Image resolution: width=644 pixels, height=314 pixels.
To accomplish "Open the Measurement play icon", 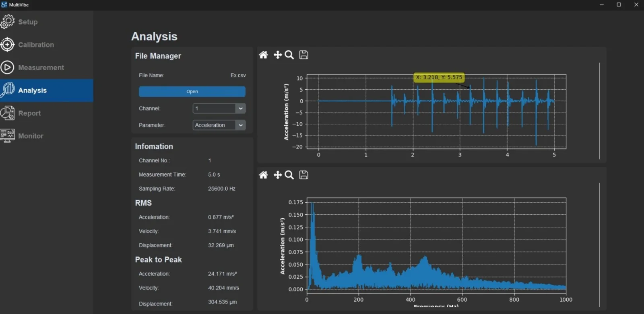I will (x=7, y=68).
